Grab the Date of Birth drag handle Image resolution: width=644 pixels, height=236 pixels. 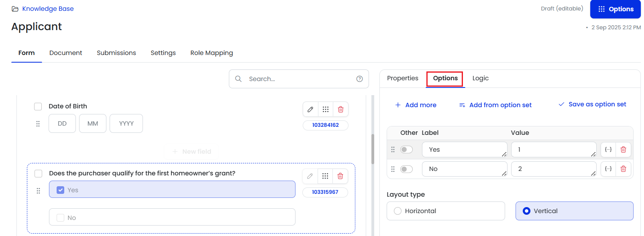pos(38,124)
